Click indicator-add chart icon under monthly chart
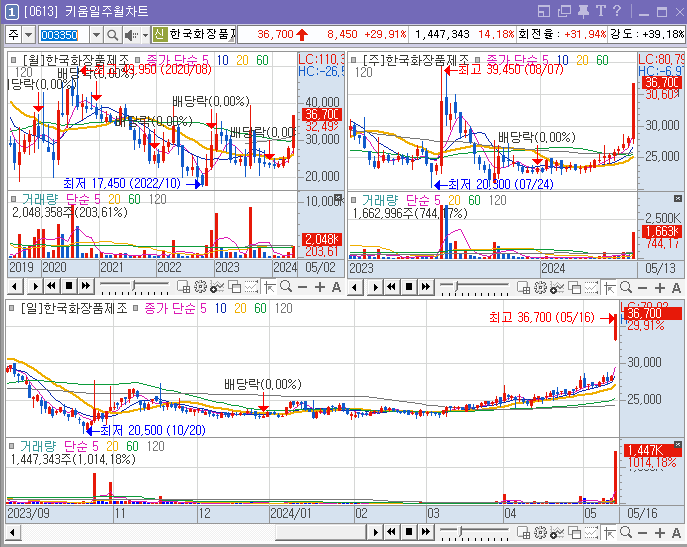 pyautogui.click(x=217, y=287)
